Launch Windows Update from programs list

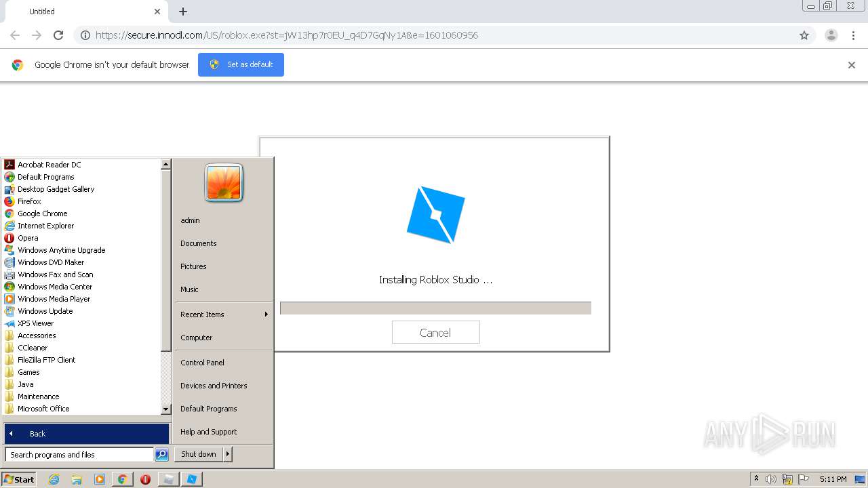pyautogui.click(x=39, y=311)
